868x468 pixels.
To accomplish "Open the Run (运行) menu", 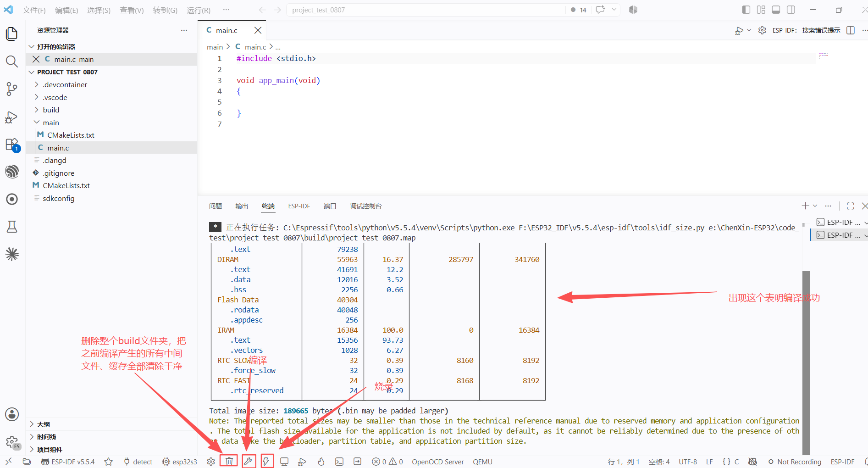I will pyautogui.click(x=199, y=10).
